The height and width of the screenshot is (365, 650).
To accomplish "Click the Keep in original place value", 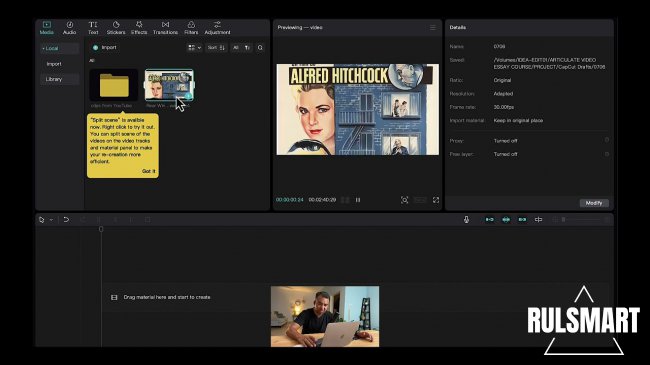I will click(x=518, y=120).
